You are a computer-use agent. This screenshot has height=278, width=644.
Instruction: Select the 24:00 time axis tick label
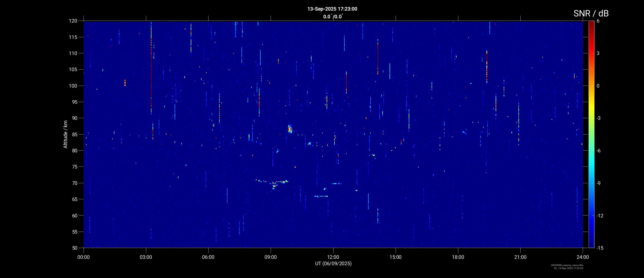coord(582,257)
